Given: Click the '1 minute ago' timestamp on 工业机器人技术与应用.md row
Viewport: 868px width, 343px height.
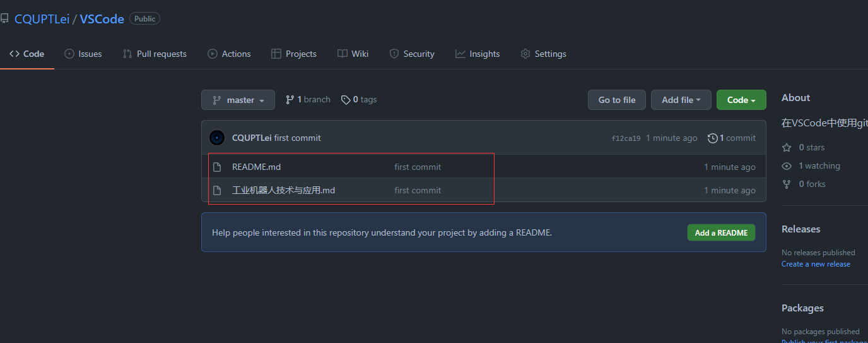Looking at the screenshot, I should tap(730, 190).
